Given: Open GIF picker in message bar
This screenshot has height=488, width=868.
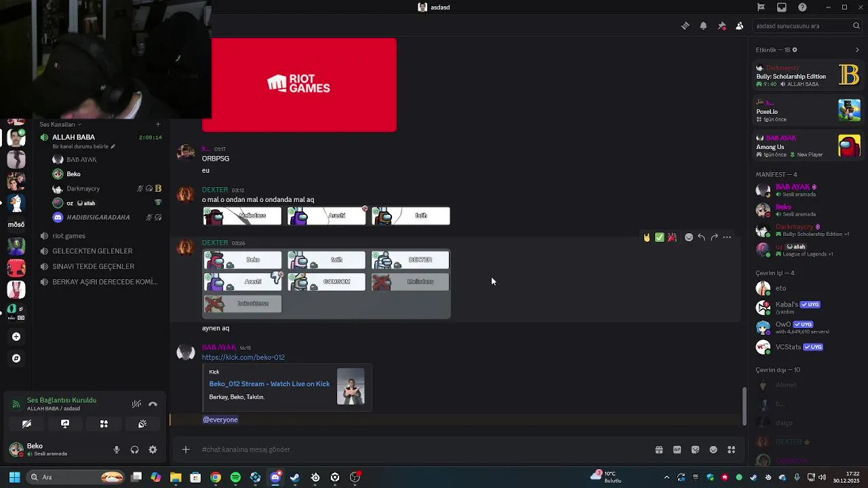Looking at the screenshot, I should tap(677, 449).
